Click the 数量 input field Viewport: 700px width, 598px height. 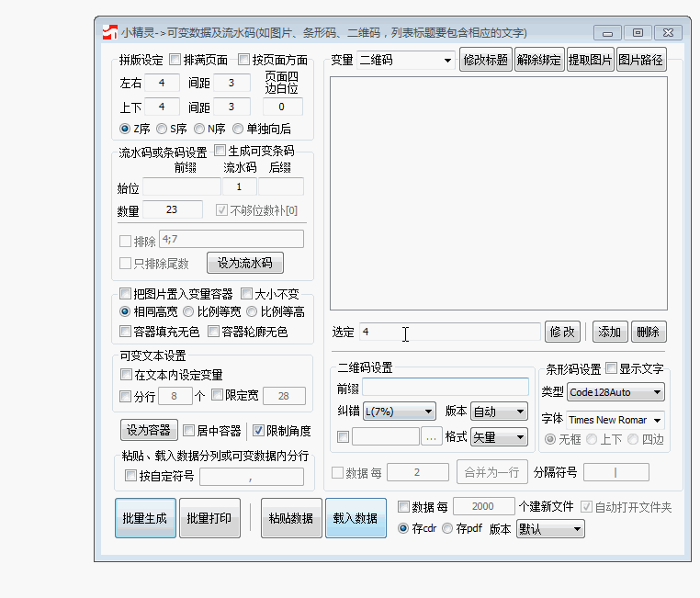click(x=173, y=209)
